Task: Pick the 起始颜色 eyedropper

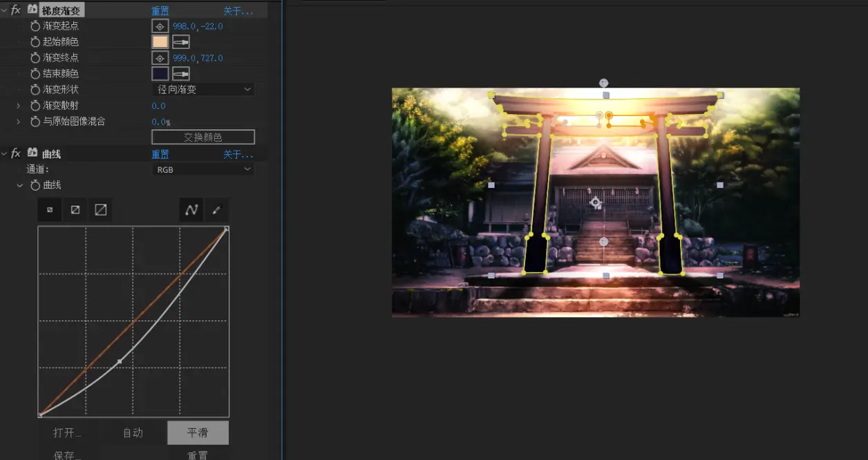Action: 181,42
